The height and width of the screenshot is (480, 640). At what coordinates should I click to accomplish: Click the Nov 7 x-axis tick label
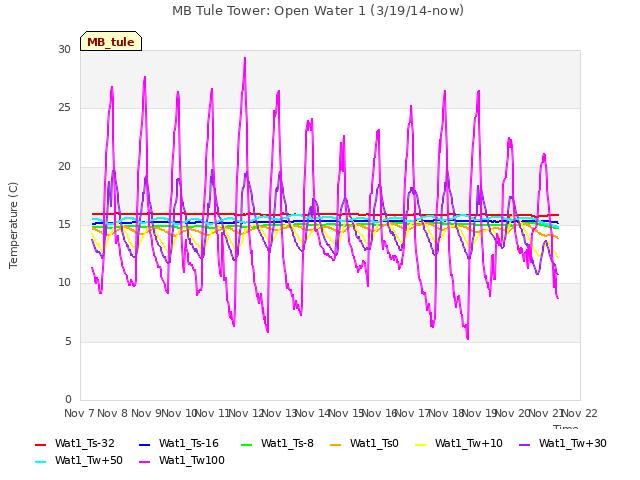pos(79,413)
